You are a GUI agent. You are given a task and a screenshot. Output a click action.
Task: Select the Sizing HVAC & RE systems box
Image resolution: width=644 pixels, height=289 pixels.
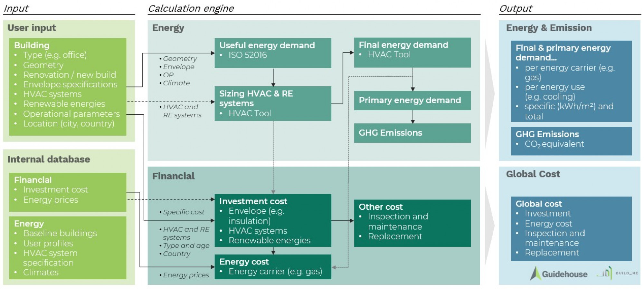pos(273,103)
